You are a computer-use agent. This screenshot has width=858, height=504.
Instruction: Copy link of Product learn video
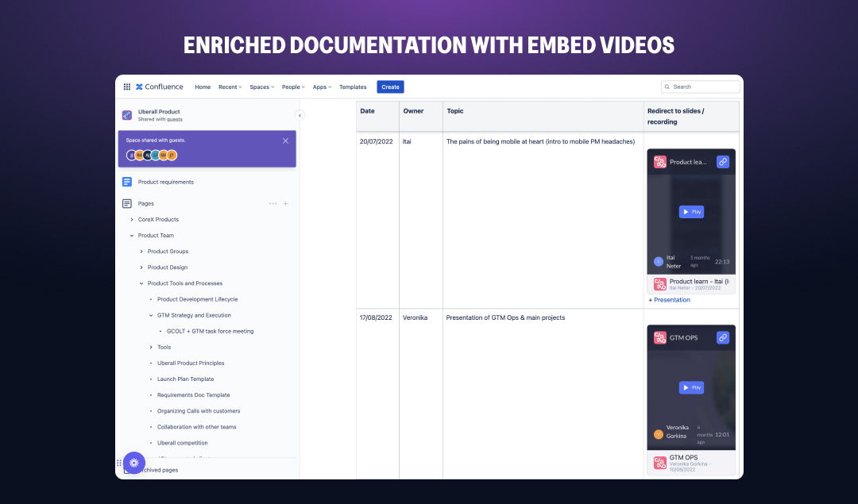coord(723,162)
